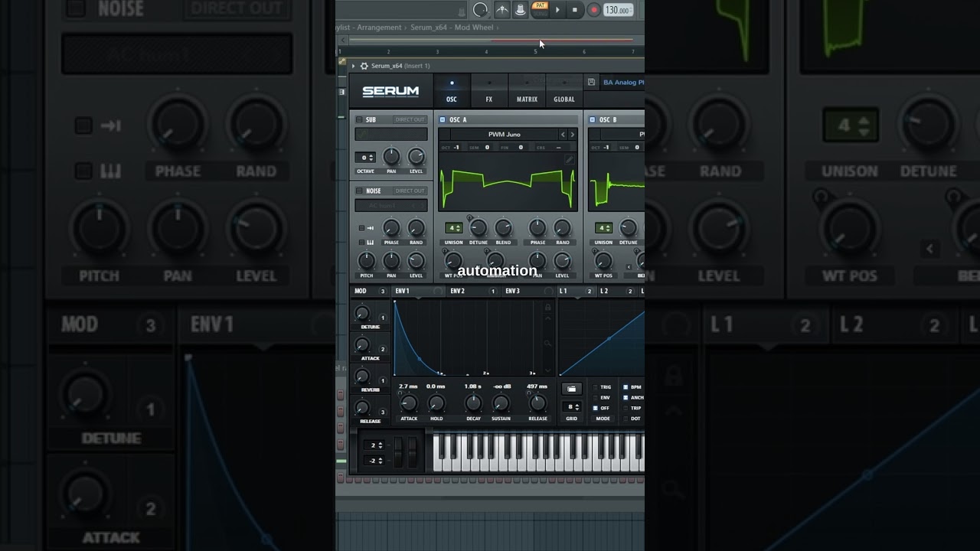Expand the arrow left of Serum_x64 gear

tap(353, 67)
